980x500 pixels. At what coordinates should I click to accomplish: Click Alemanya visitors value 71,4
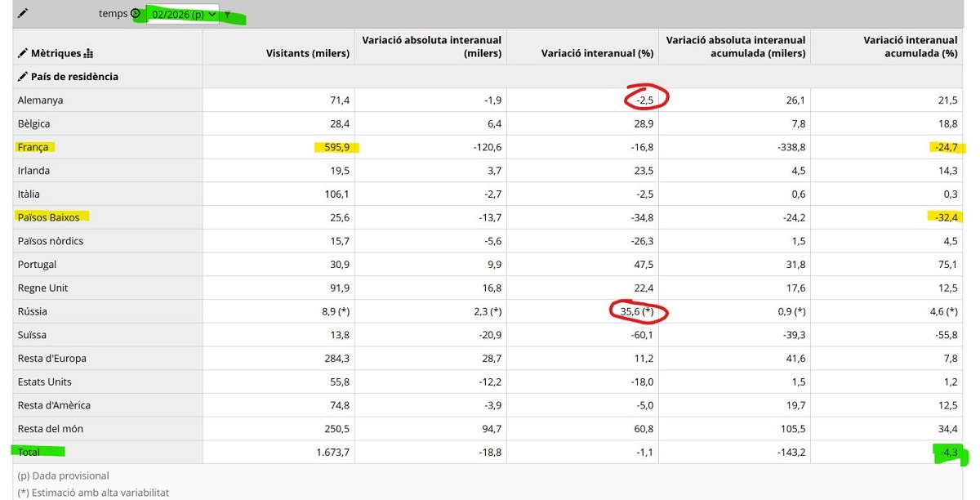339,100
